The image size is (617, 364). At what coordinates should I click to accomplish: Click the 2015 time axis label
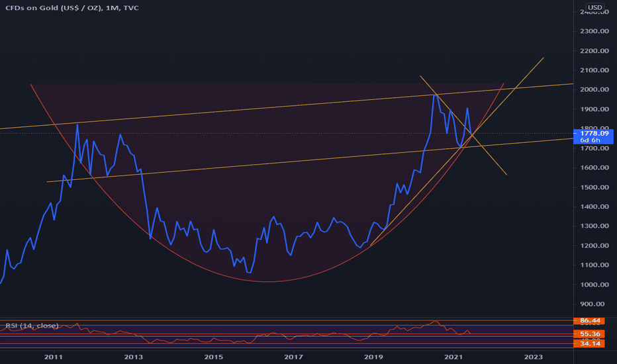[213, 357]
